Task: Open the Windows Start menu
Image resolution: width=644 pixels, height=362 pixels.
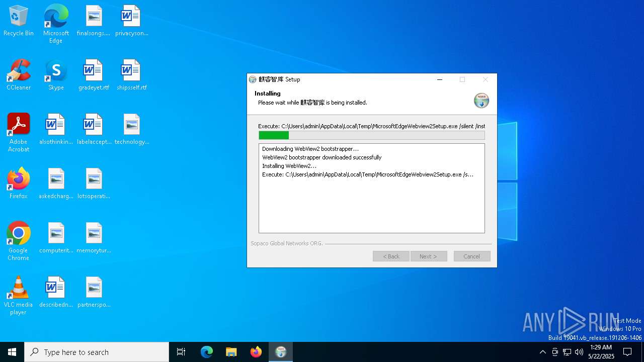Action: coord(12,352)
